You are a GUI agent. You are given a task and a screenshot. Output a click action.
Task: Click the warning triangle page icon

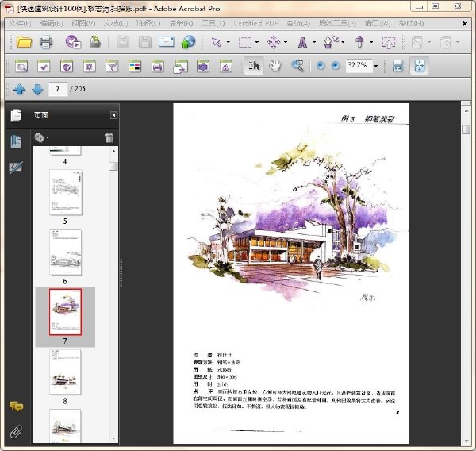coord(225,66)
